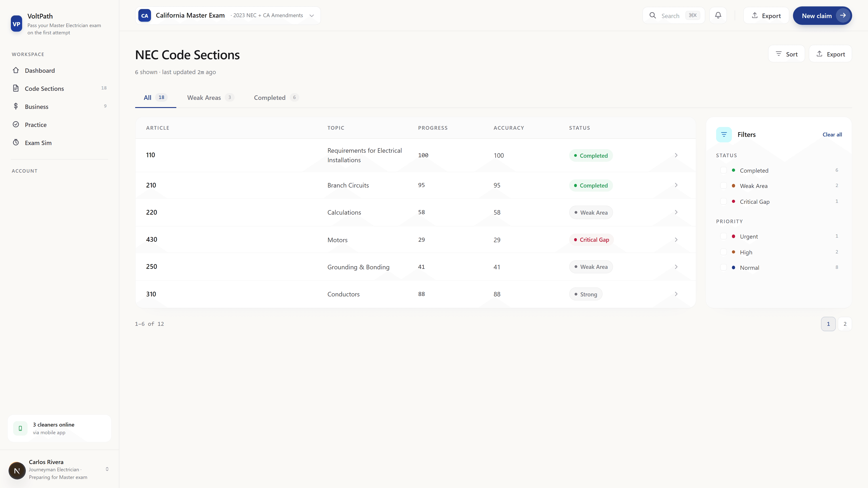Open Exam Sim in the sidebar

59,143
